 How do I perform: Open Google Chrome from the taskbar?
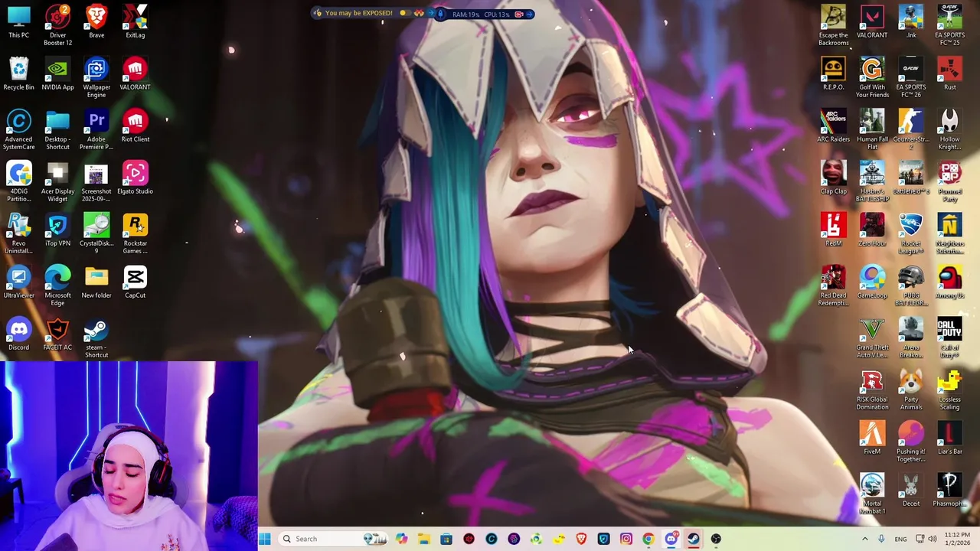pos(648,539)
